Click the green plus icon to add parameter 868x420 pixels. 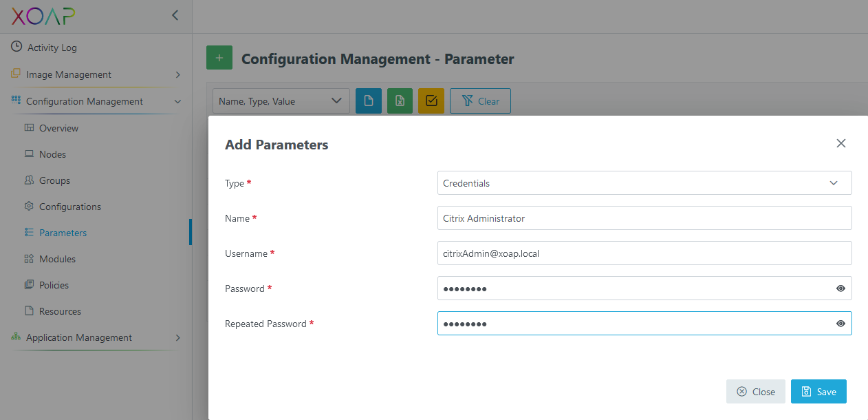pyautogui.click(x=219, y=58)
